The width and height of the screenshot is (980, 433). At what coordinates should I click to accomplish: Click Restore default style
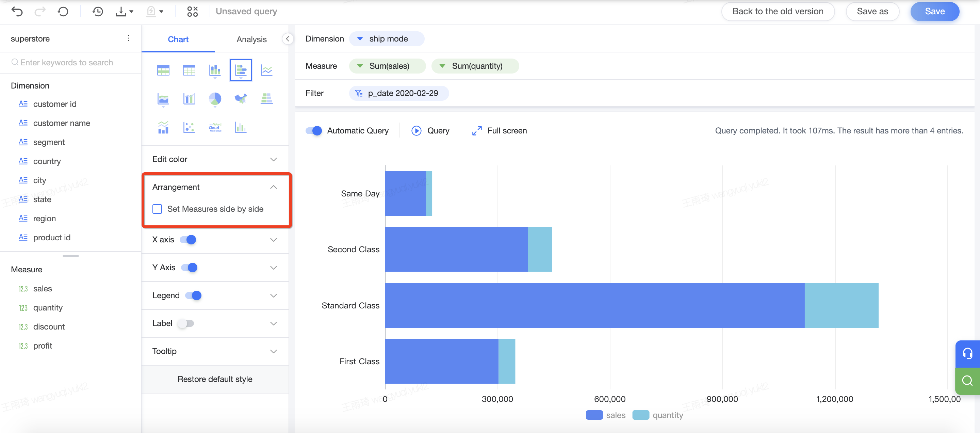coord(215,379)
